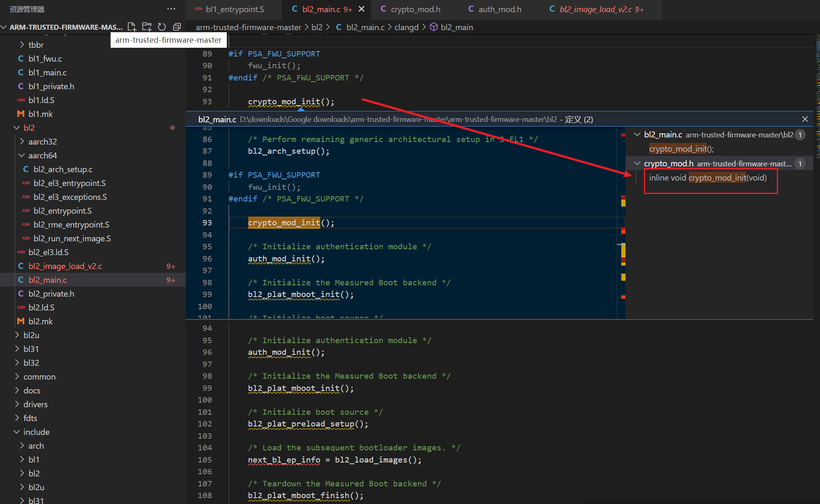The image size is (820, 504).
Task: Open the explorer more actions ellipsis menu
Action: (171, 9)
